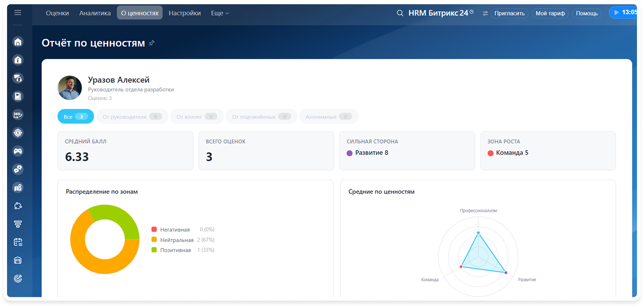Switch to the Аналитика tab
The image size is (644, 307).
tap(95, 13)
